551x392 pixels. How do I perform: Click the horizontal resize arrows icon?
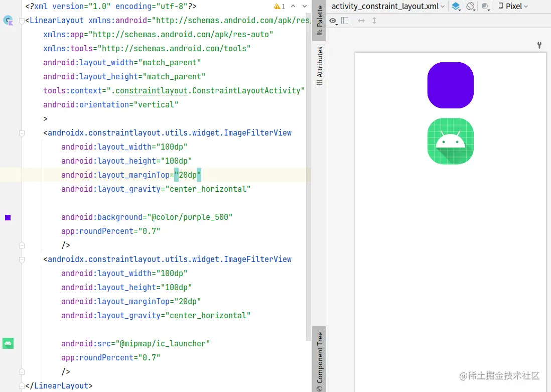pos(360,21)
